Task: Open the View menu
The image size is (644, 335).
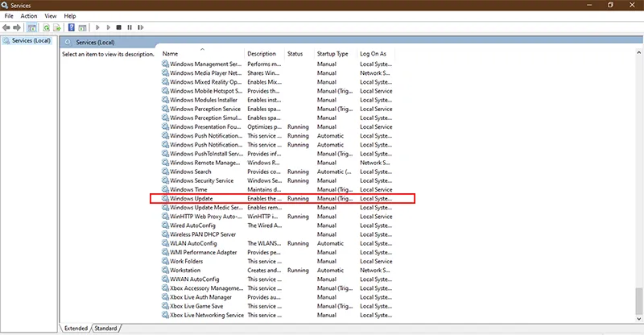Action: 51,16
